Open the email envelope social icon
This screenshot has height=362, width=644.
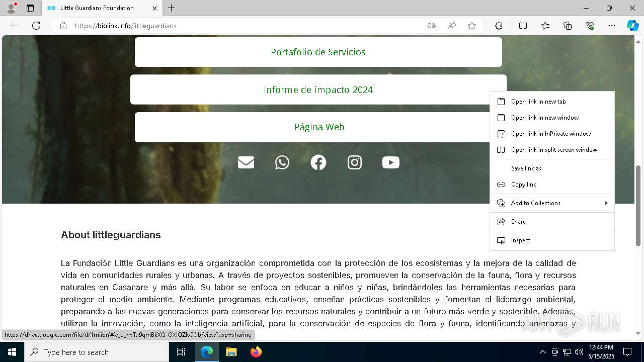pyautogui.click(x=246, y=162)
